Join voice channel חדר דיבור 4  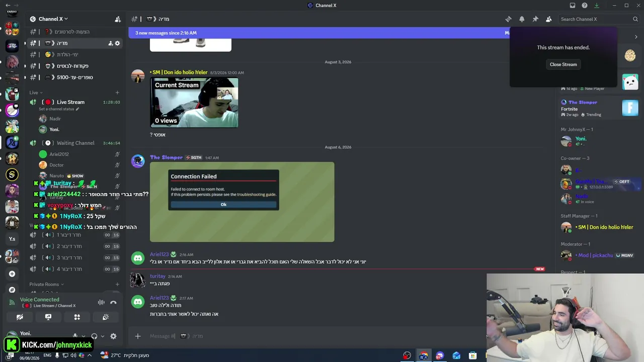75,269
